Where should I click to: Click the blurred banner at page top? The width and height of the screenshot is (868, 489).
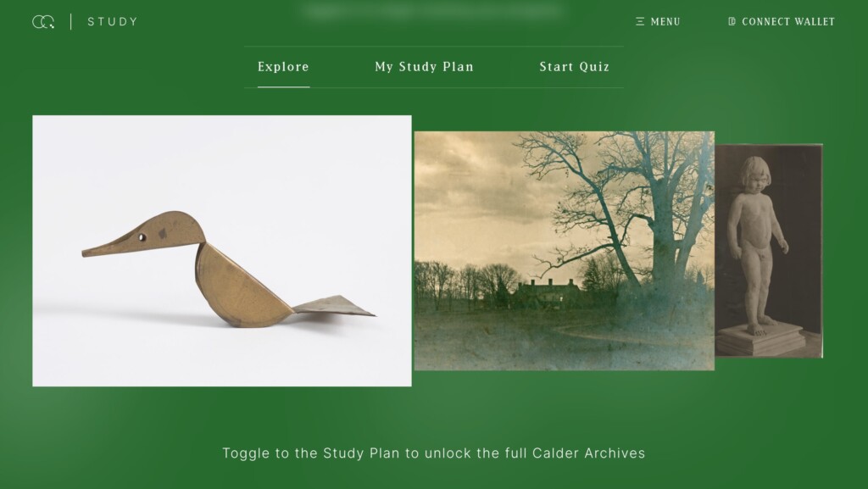coord(433,11)
